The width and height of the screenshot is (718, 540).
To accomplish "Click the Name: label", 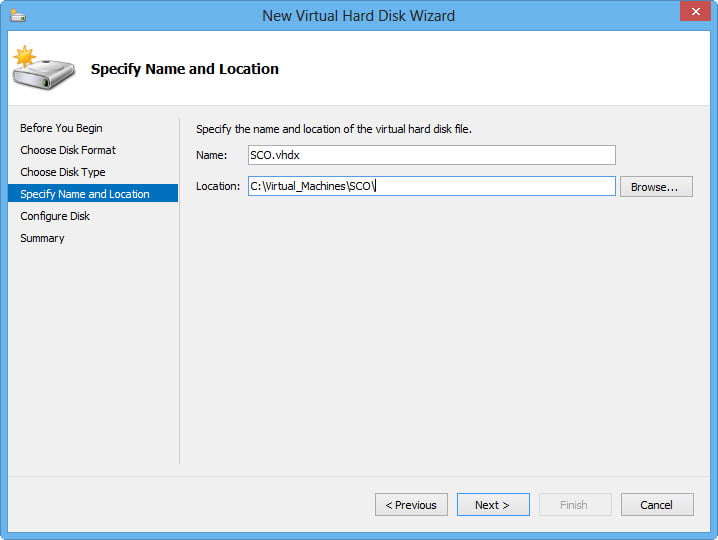I will pyautogui.click(x=212, y=155).
